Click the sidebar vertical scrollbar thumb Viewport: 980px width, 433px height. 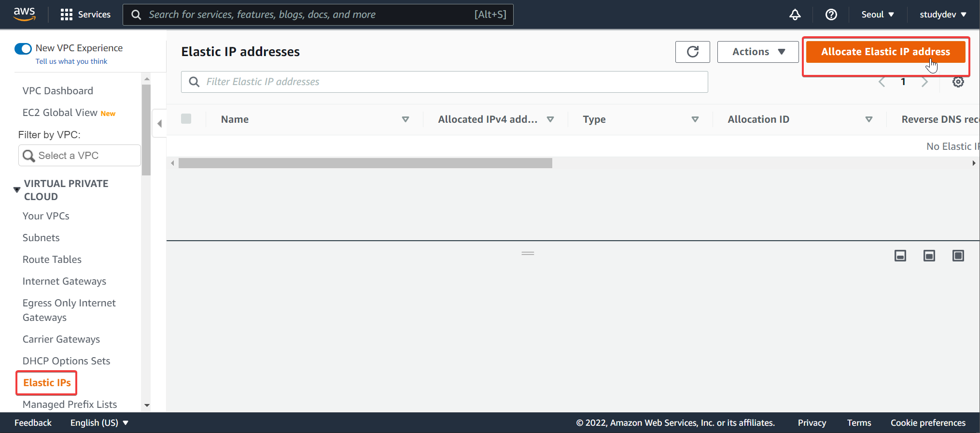146,130
